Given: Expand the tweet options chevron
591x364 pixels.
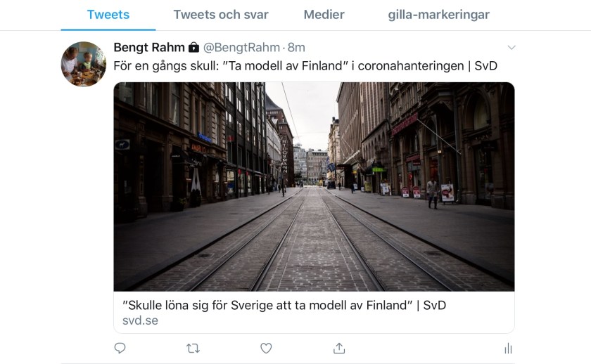Looking at the screenshot, I should coord(511,48).
